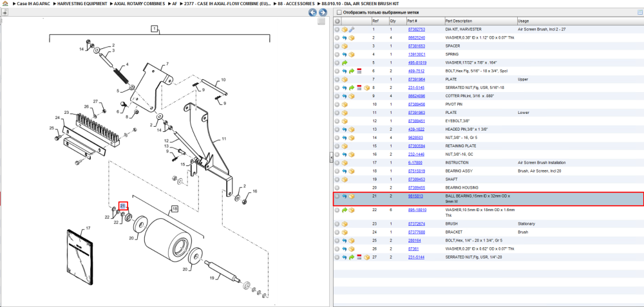Click callout 19 beside the shaft
This screenshot has height=307, width=644.
(x=212, y=278)
